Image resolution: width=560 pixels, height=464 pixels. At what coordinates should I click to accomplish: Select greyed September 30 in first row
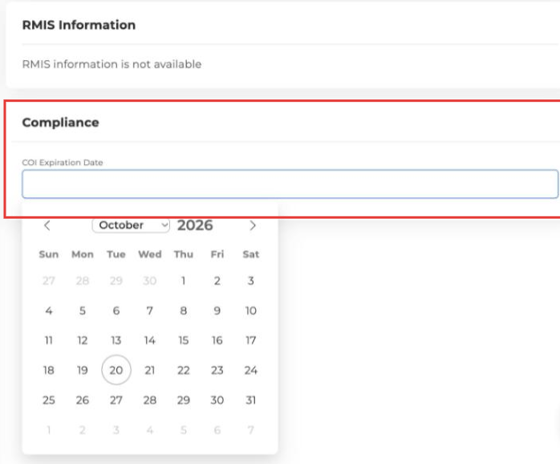(x=150, y=281)
